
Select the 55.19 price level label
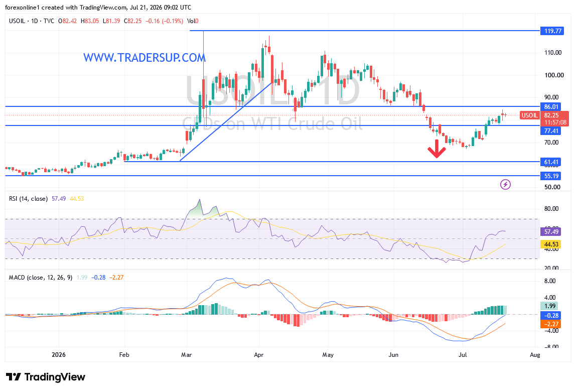tap(550, 176)
